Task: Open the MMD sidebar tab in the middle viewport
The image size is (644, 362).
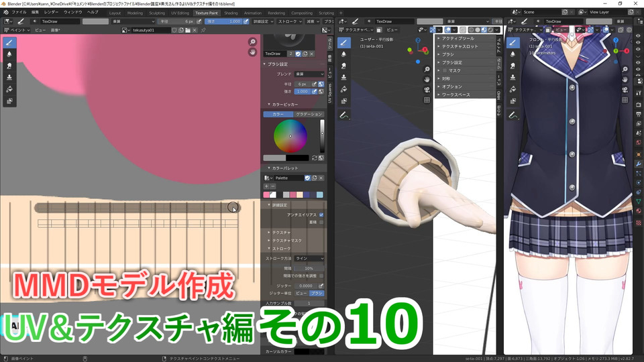Action: tap(498, 95)
